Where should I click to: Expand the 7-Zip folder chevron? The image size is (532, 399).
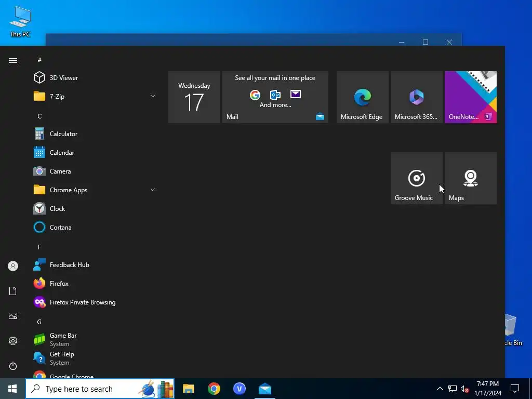point(153,96)
